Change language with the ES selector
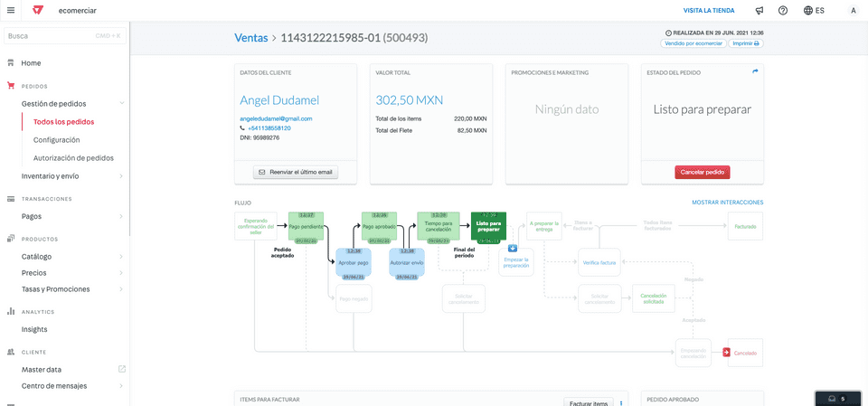This screenshot has height=406, width=868. [814, 10]
